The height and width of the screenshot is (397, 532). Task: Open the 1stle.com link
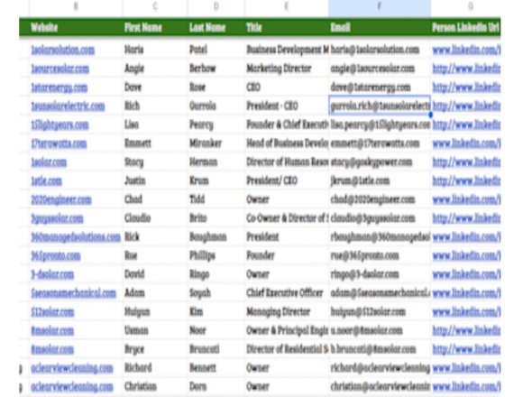[47, 180]
